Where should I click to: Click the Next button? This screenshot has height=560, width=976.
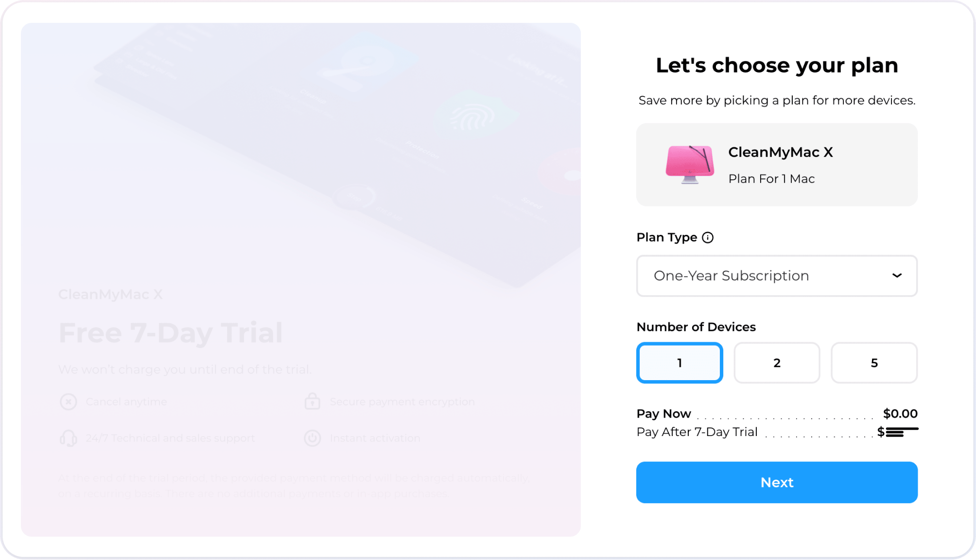[x=777, y=482]
